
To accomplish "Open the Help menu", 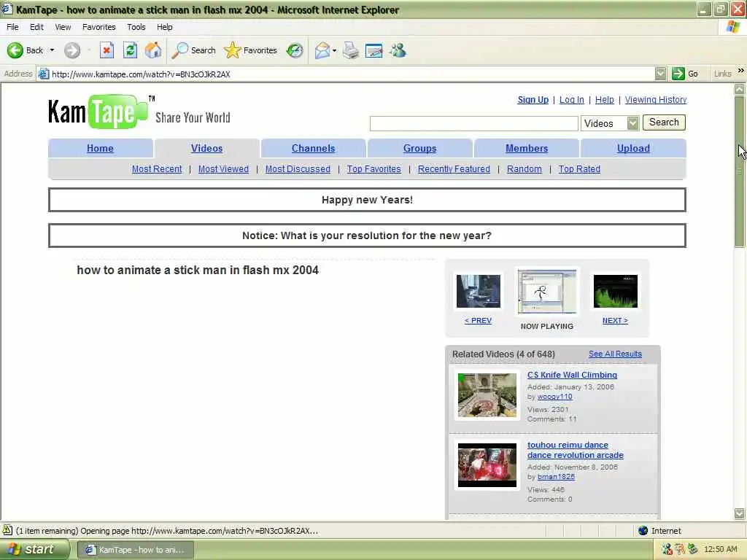I will click(x=165, y=27).
